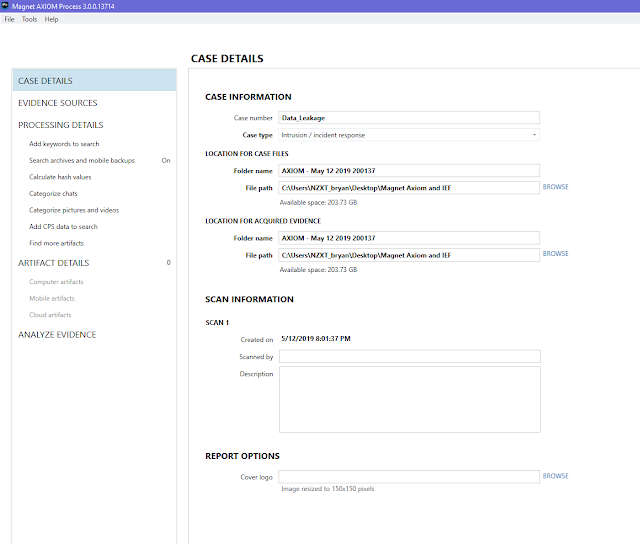Open the Help menu
This screenshot has width=640, height=544.
tap(51, 19)
